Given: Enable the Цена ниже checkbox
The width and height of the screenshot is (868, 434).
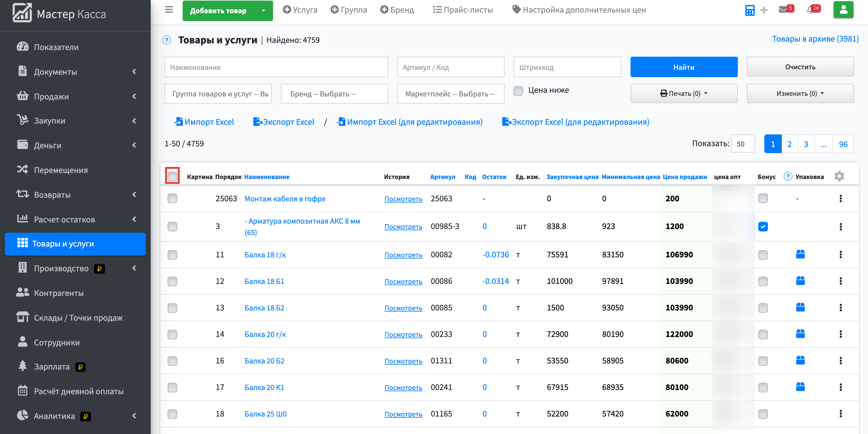Looking at the screenshot, I should point(518,91).
